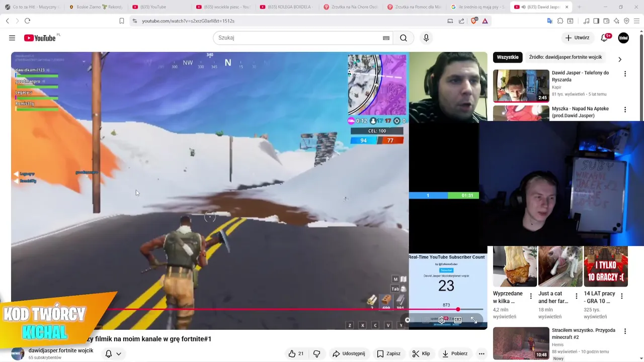Toggle the browser sidebar panel icon
The width and height of the screenshot is (644, 362).
pos(596,21)
